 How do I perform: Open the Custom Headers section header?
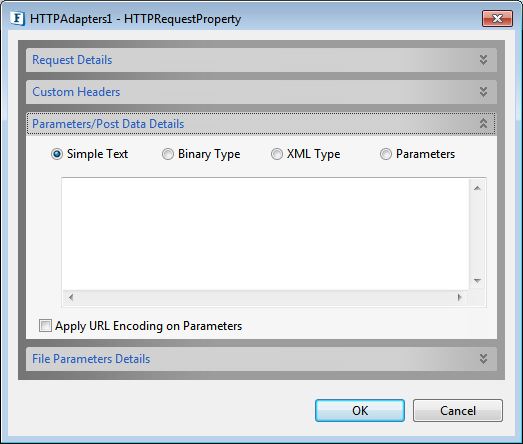click(261, 92)
